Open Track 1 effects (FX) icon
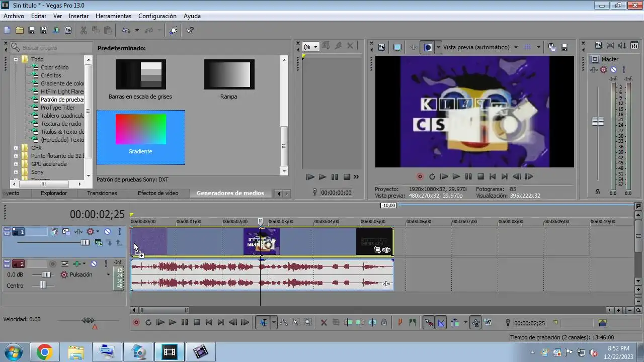This screenshot has width=644, height=362. pos(78,232)
